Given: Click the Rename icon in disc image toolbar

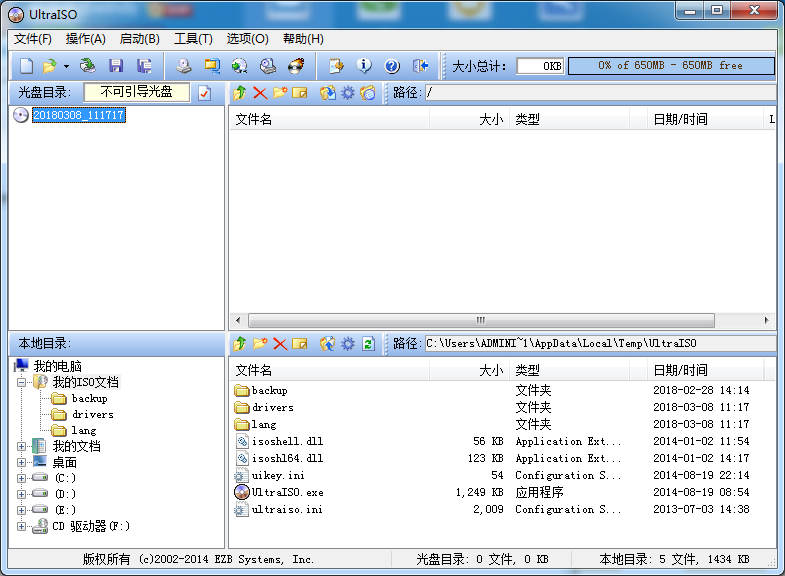Looking at the screenshot, I should (299, 93).
